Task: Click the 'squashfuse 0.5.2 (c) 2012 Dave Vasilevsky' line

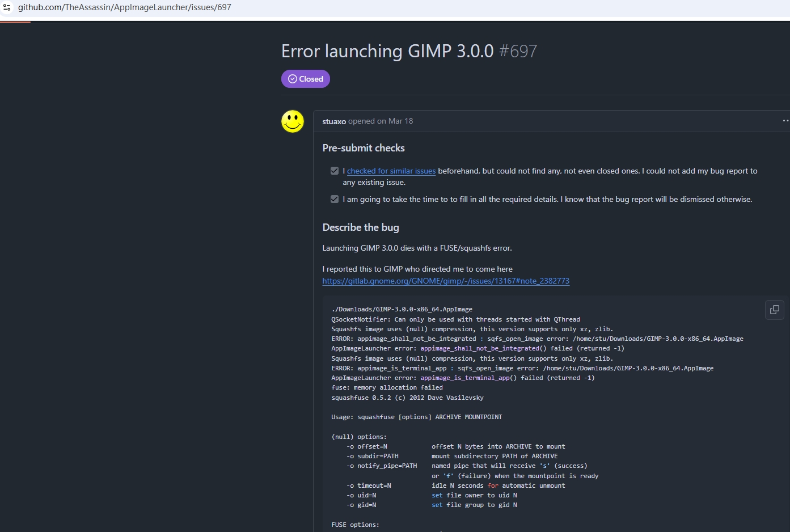Action: (407, 398)
